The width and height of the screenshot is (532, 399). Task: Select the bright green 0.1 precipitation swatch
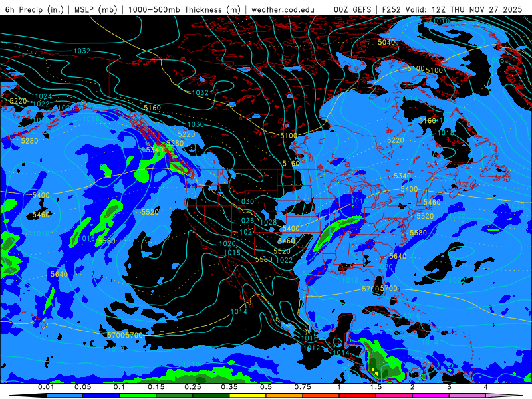(x=138, y=396)
